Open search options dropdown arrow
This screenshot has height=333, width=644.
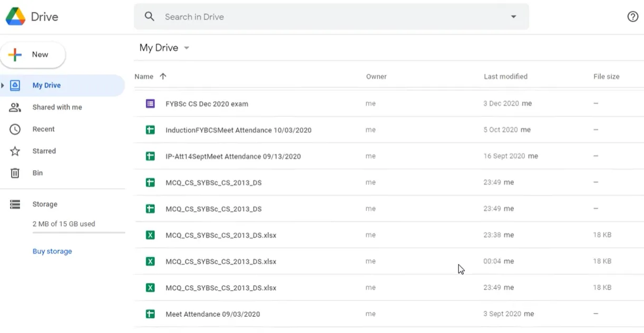(x=513, y=17)
